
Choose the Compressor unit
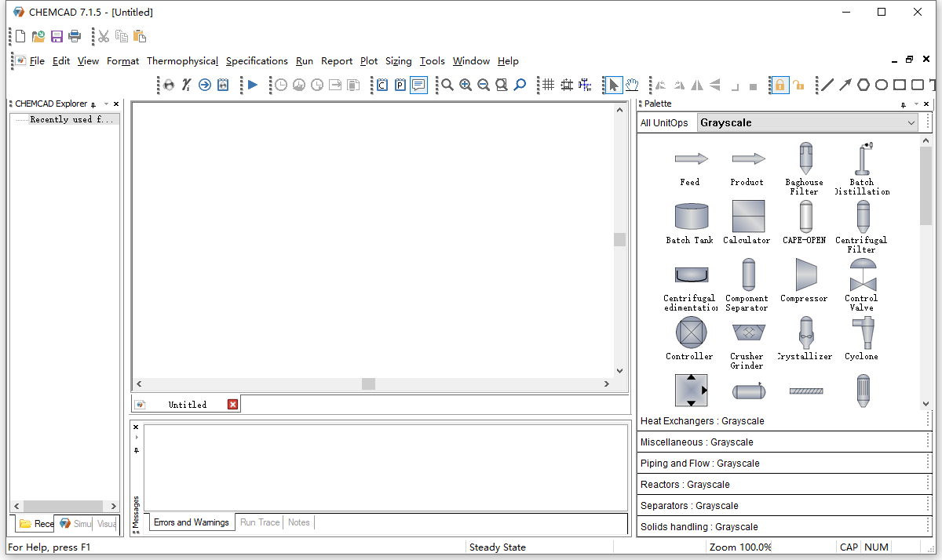[805, 275]
